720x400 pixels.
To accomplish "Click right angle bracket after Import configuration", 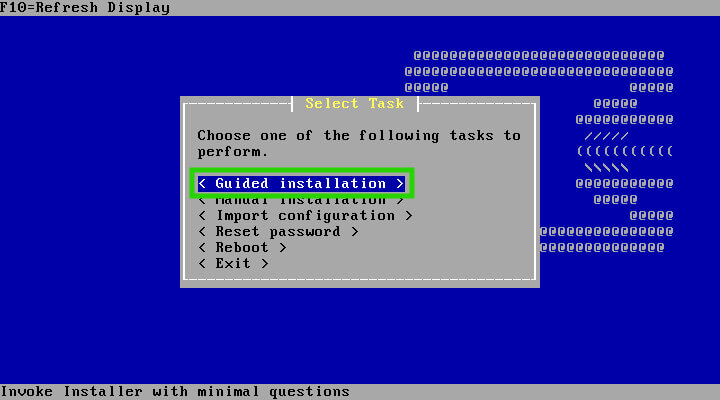I will [x=409, y=216].
